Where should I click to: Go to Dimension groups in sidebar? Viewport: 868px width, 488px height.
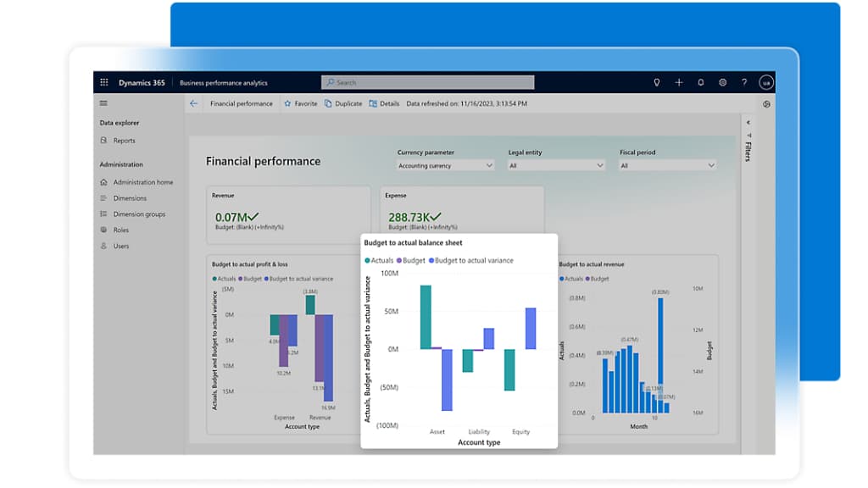(139, 214)
